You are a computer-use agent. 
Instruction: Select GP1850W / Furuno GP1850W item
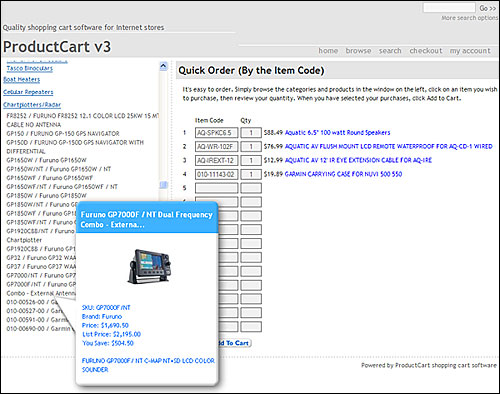click(x=46, y=195)
